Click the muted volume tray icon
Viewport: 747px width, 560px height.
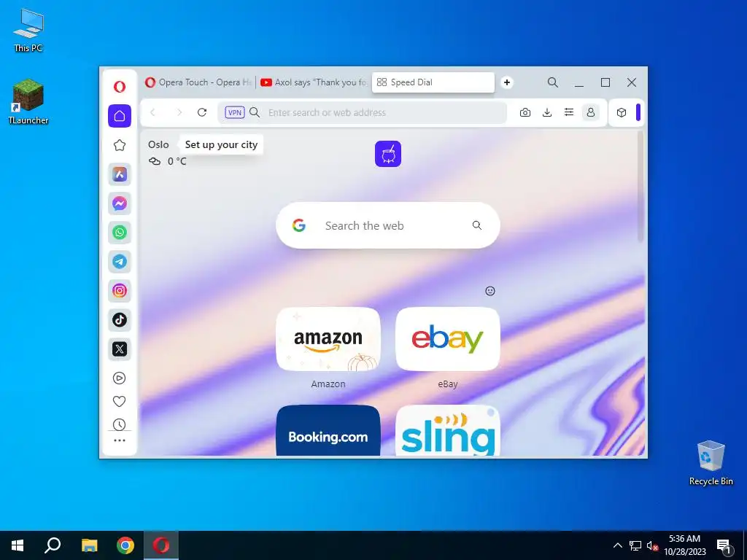pos(652,545)
